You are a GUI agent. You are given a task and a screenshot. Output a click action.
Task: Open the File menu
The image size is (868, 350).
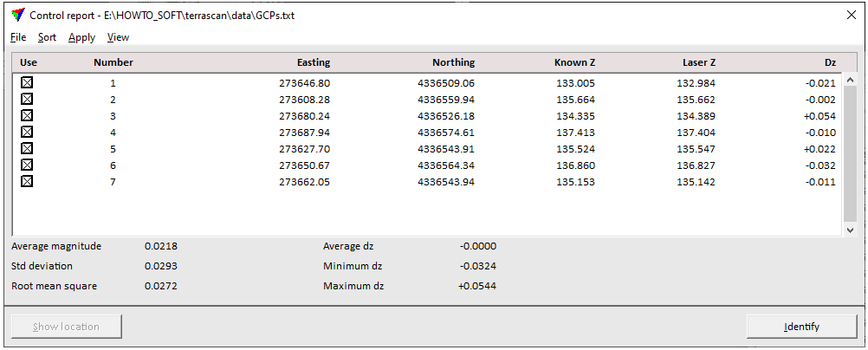18,37
